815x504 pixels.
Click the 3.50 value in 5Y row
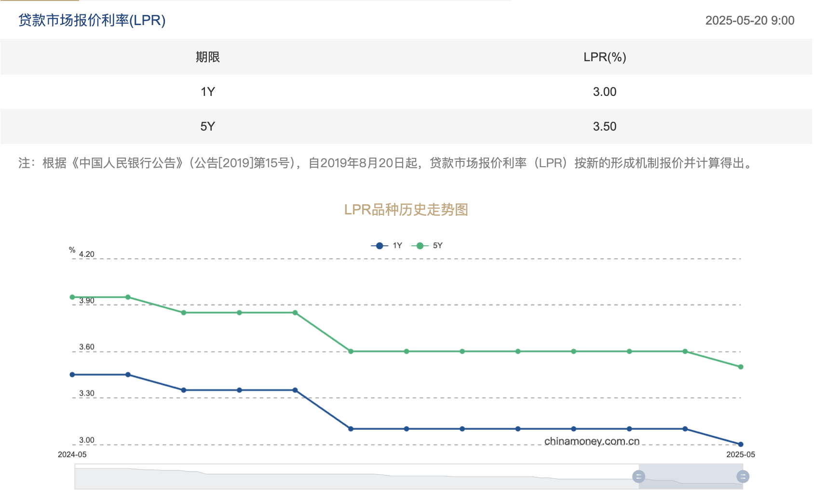pyautogui.click(x=605, y=126)
